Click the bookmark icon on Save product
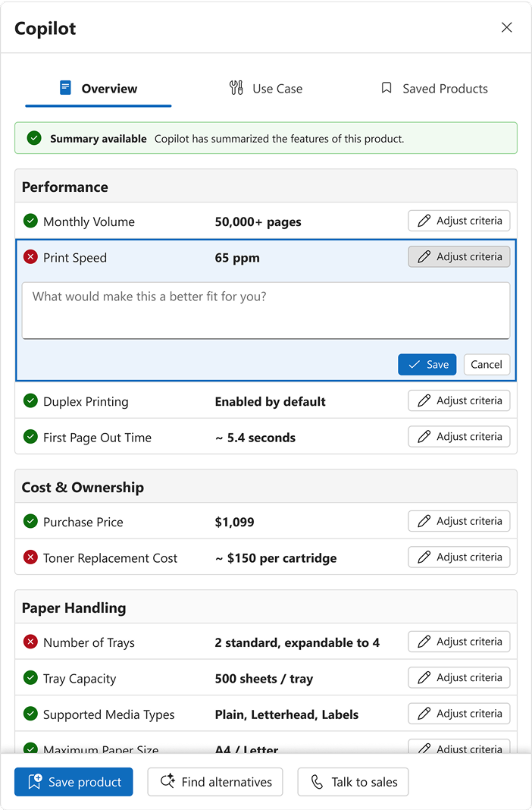Viewport: 532px width, 810px height. point(35,782)
